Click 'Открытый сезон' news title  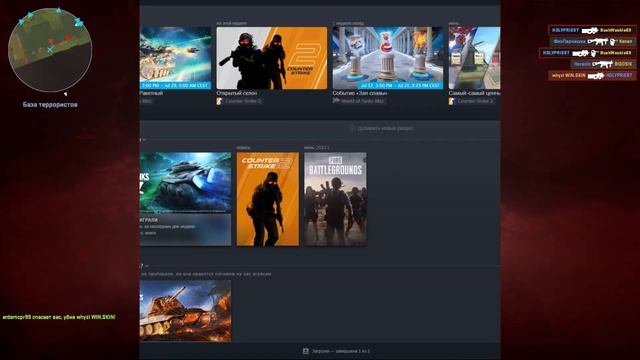pyautogui.click(x=237, y=93)
